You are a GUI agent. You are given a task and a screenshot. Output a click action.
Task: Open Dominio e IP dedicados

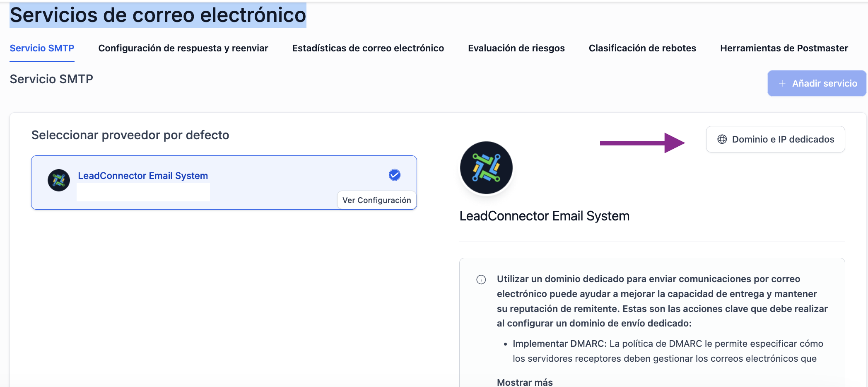[775, 139]
